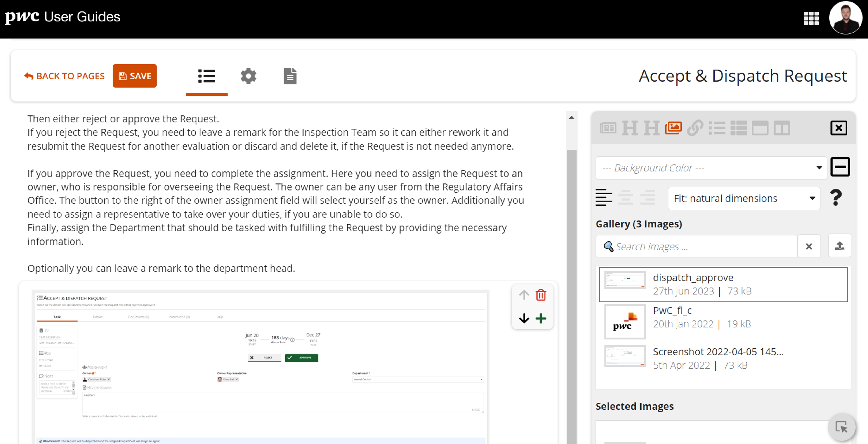Move the image block up
This screenshot has height=444, width=868.
(x=524, y=295)
